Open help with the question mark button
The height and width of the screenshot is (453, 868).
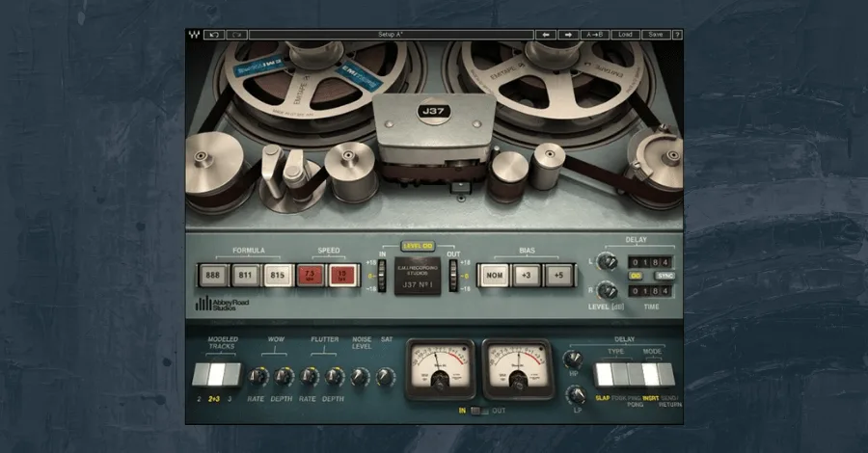(677, 35)
